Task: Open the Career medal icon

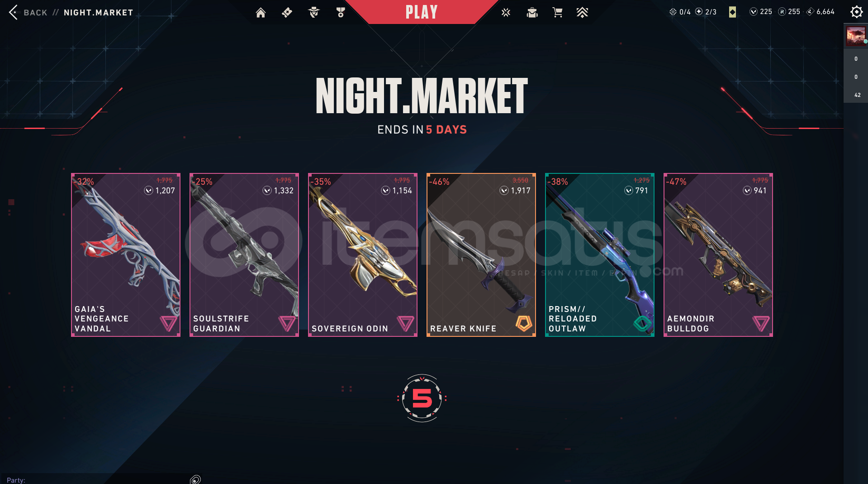Action: (x=341, y=13)
